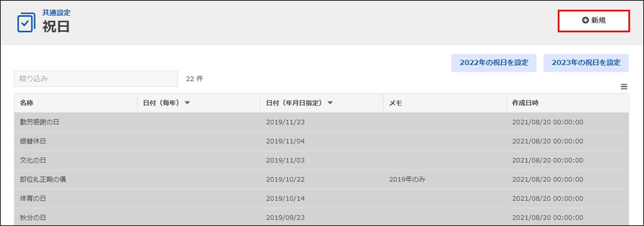Click the メモ column header
The image size is (644, 226).
(x=396, y=103)
